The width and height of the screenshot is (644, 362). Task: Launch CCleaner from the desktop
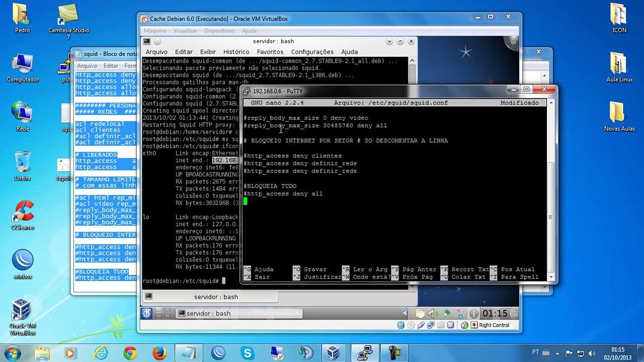click(x=22, y=215)
